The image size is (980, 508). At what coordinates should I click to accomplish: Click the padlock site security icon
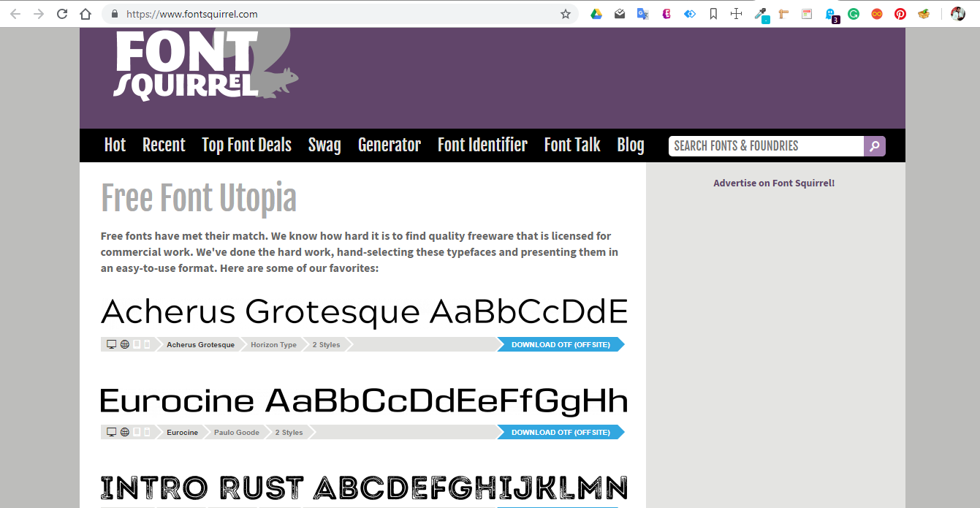[115, 14]
